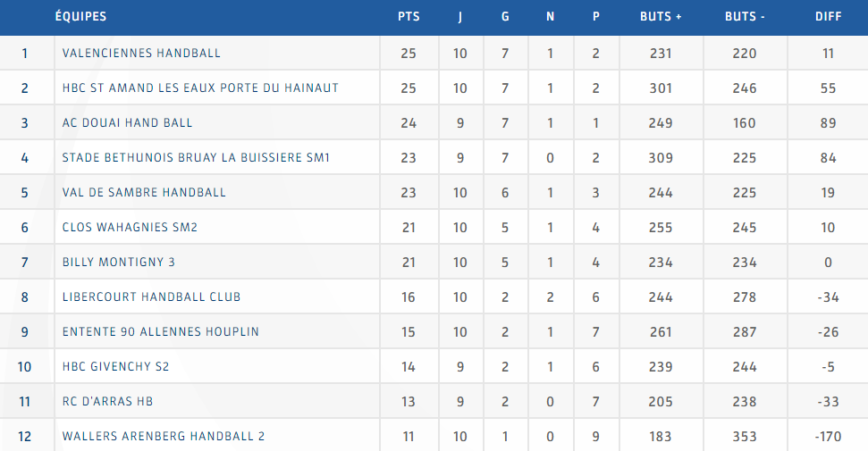
Task: Click the BILLY MONTIGNY 3 row name
Action: [119, 263]
